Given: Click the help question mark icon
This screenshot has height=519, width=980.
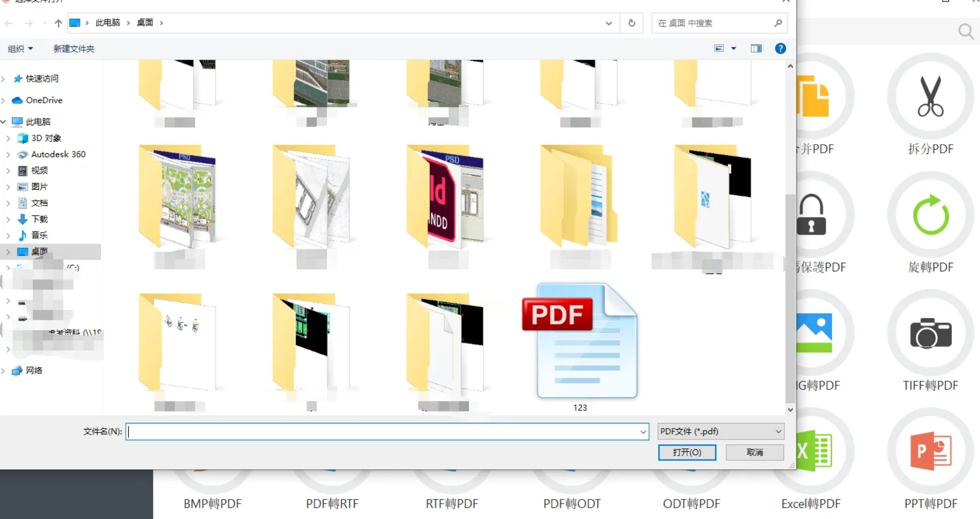Looking at the screenshot, I should 780,49.
